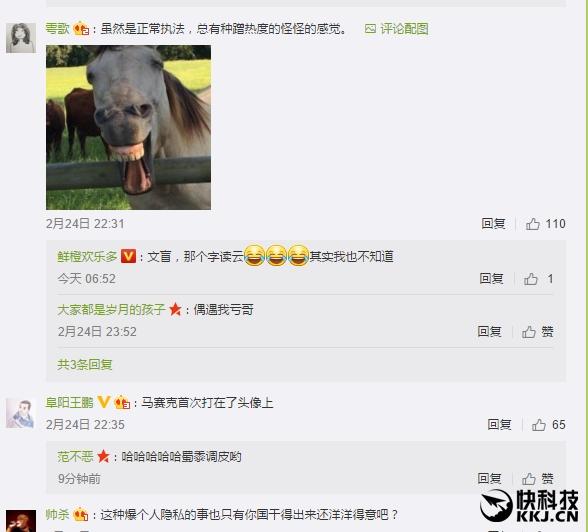Like 范不恶's reply posted 9 minutes ago
This screenshot has width=588, height=532.
pyautogui.click(x=529, y=478)
